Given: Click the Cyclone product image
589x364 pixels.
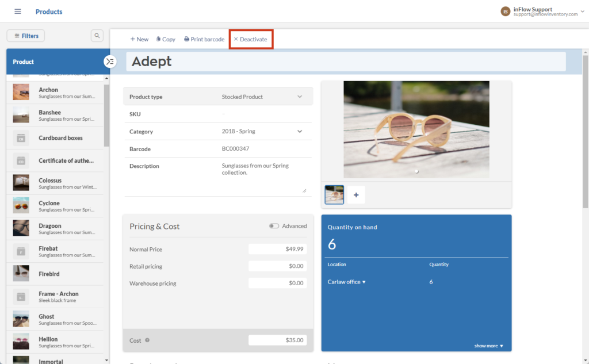Looking at the screenshot, I should point(21,206).
